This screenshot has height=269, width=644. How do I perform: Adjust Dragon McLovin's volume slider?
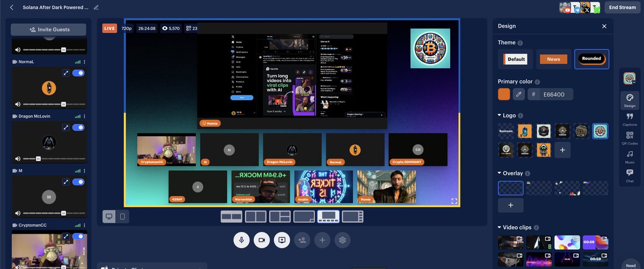(54, 159)
